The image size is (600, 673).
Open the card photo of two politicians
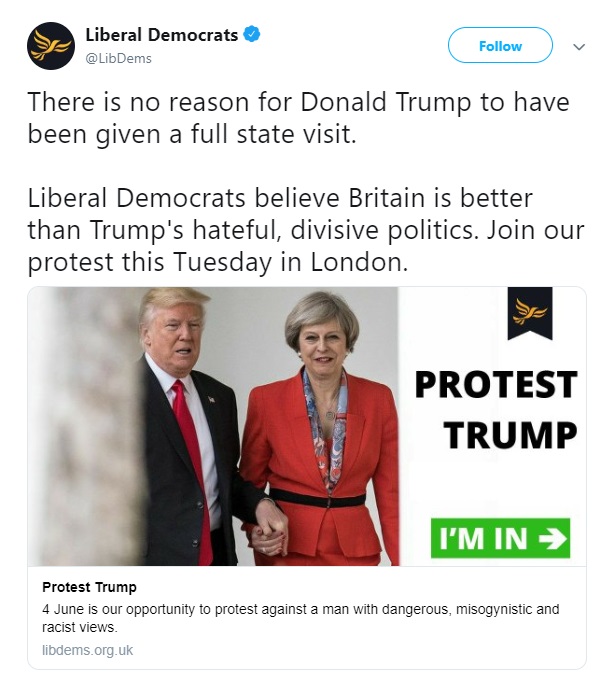pyautogui.click(x=213, y=426)
